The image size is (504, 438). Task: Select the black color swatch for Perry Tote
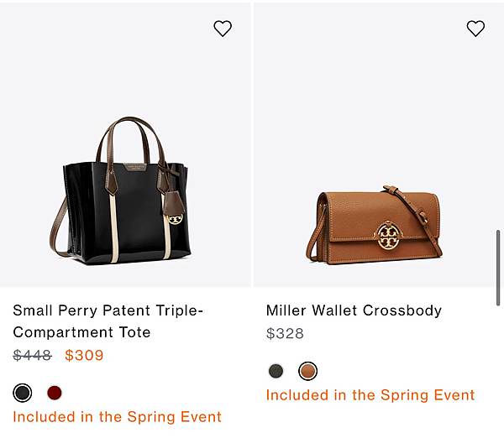coord(23,393)
